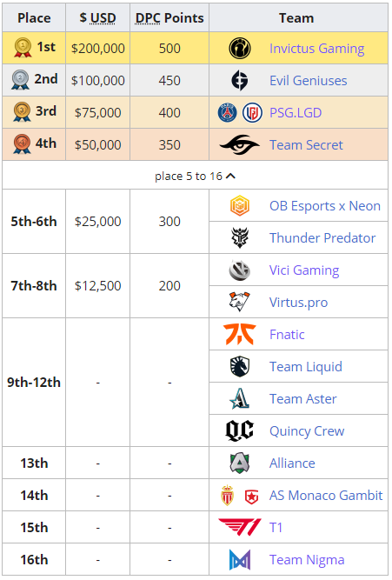This screenshot has width=392, height=580.
Task: Click the $ USD column header
Action: point(97,17)
